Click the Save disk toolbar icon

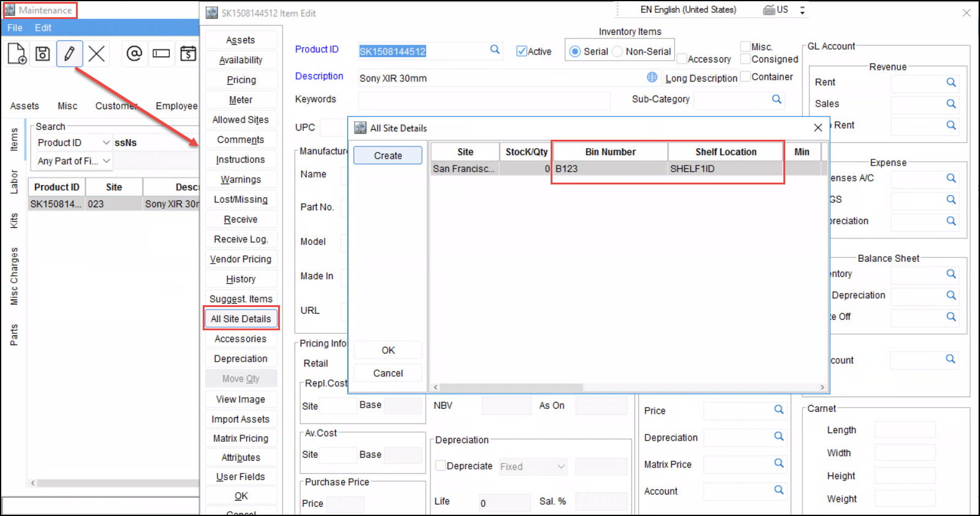click(x=42, y=54)
